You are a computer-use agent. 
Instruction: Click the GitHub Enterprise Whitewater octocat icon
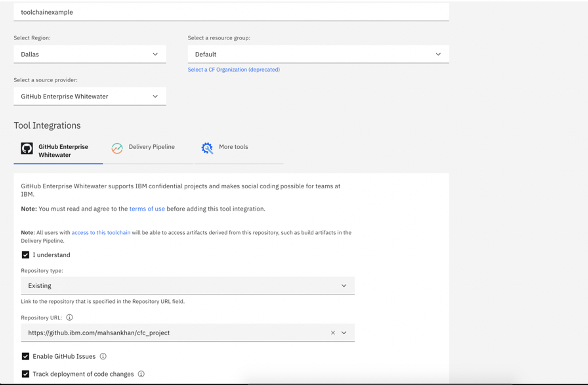click(27, 148)
